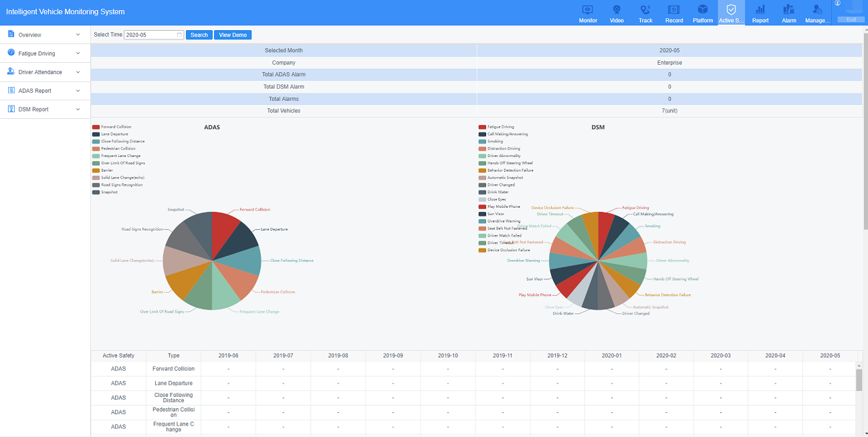The image size is (868, 437).
Task: Click the 'Total Vehicles' summary row label
Action: (284, 111)
